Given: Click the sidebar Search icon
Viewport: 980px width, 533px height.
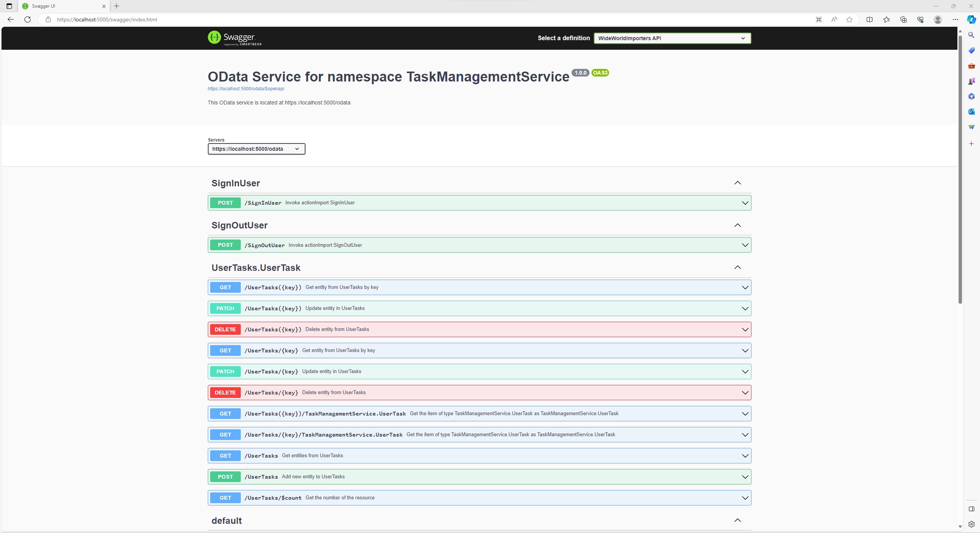Looking at the screenshot, I should [x=971, y=35].
